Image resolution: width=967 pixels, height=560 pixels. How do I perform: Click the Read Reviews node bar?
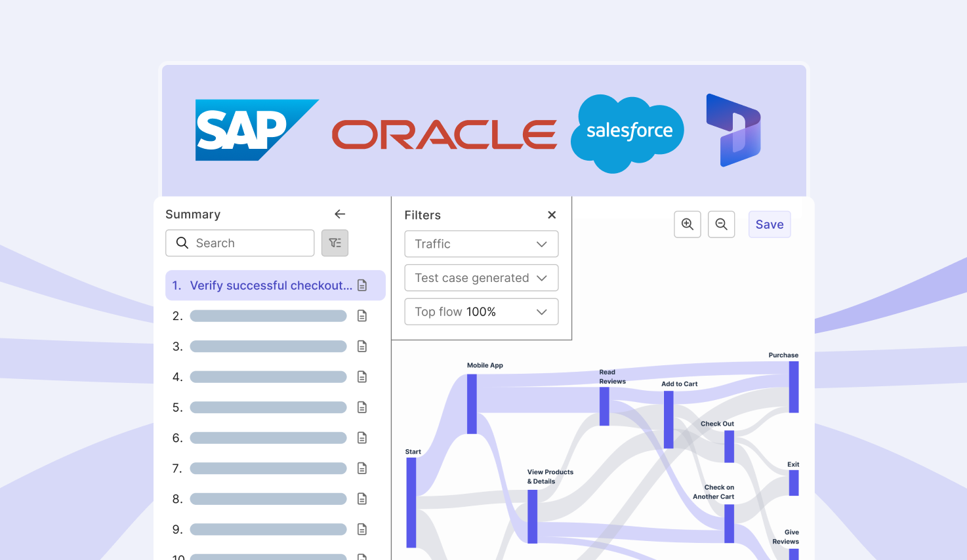click(604, 407)
